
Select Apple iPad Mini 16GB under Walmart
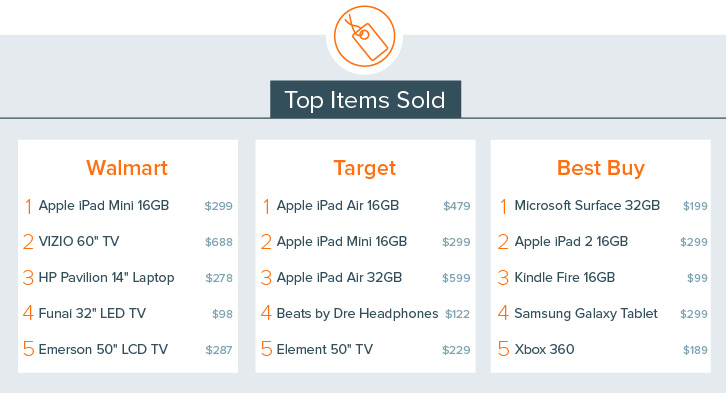click(x=104, y=205)
